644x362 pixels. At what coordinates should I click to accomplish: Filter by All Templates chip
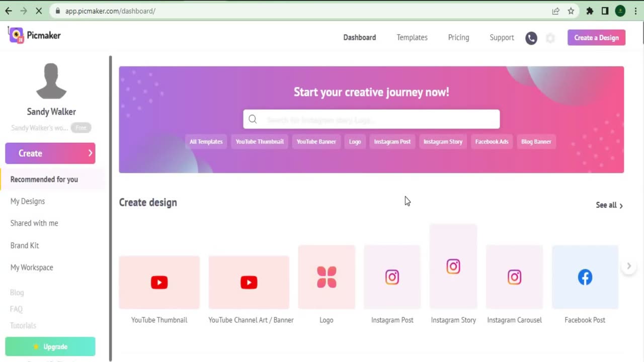[x=206, y=142]
